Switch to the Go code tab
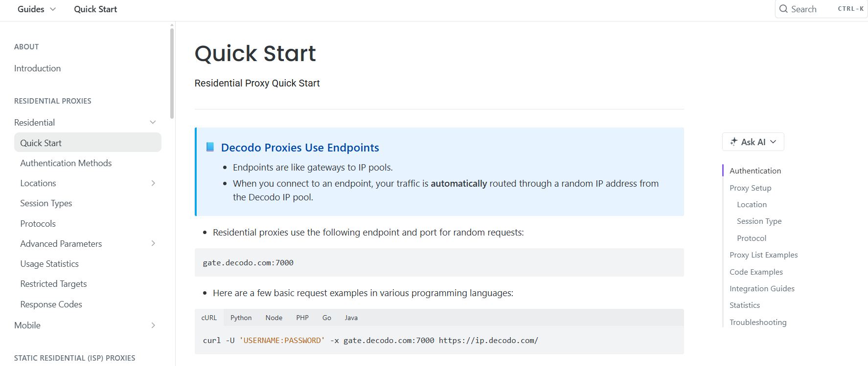Image resolution: width=868 pixels, height=366 pixels. (327, 318)
